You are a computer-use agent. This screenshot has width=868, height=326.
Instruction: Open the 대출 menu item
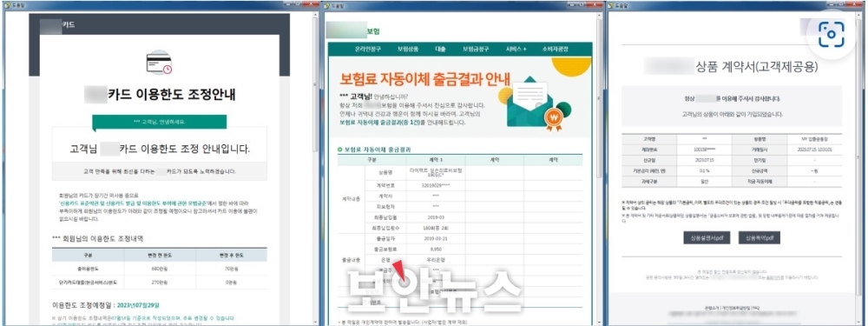(441, 49)
